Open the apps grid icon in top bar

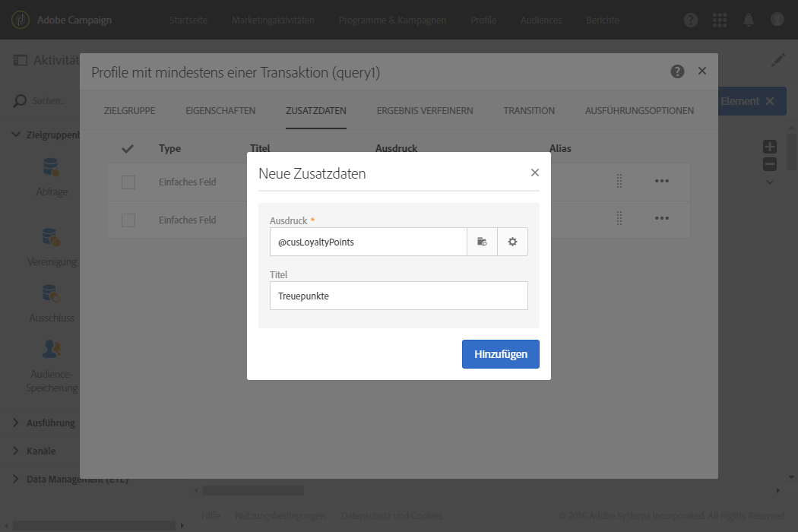point(720,20)
